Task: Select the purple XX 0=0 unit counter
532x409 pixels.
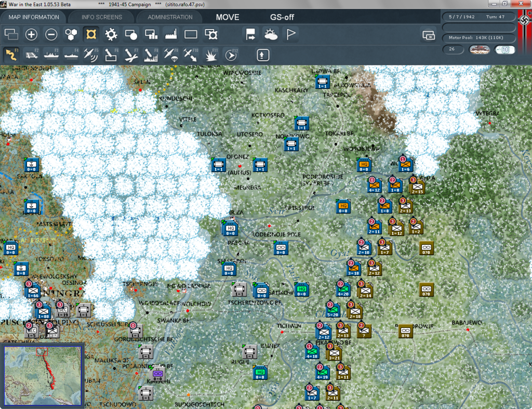Action: point(157,374)
